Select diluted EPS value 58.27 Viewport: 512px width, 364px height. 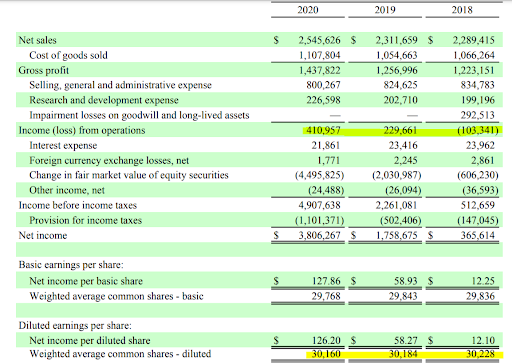pos(406,340)
